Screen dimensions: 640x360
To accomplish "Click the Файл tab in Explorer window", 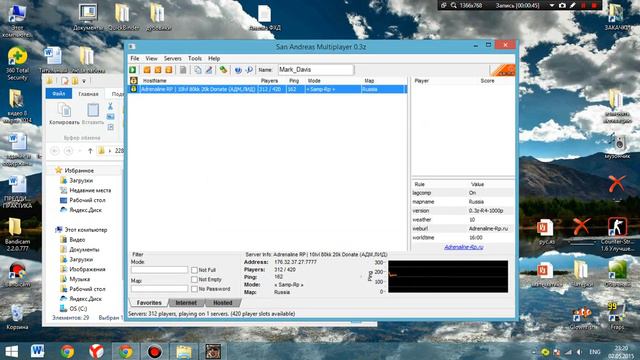I will click(x=59, y=93).
